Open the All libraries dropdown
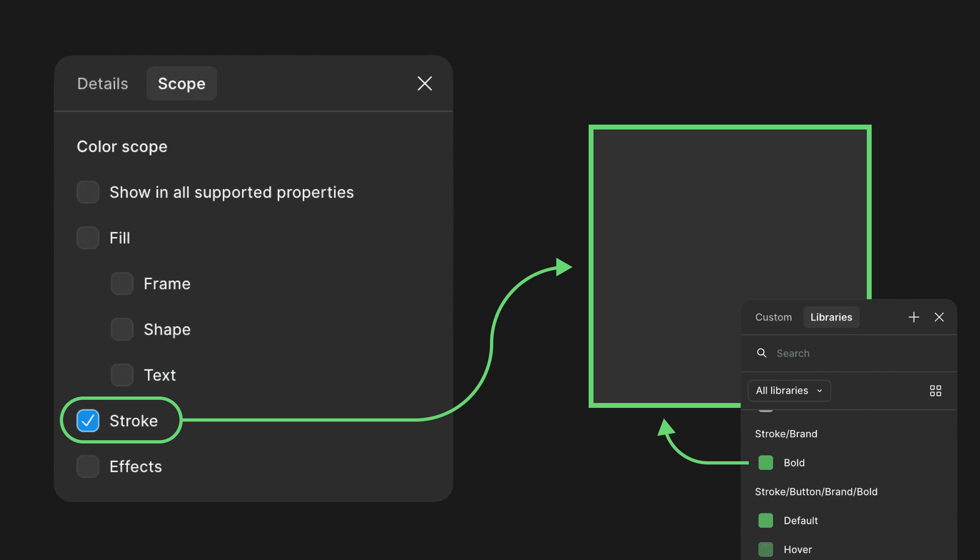This screenshot has width=980, height=560. (789, 390)
